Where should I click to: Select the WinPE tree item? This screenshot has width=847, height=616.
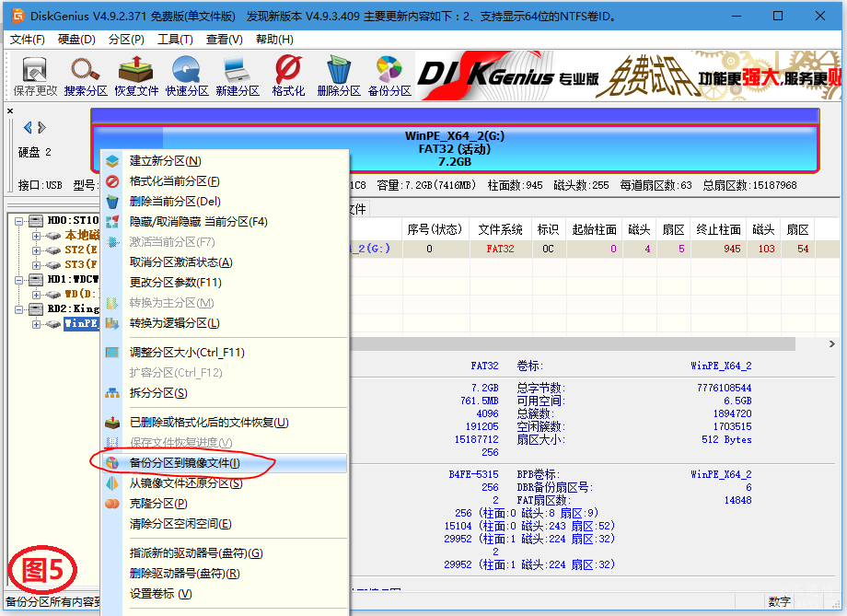pos(82,324)
